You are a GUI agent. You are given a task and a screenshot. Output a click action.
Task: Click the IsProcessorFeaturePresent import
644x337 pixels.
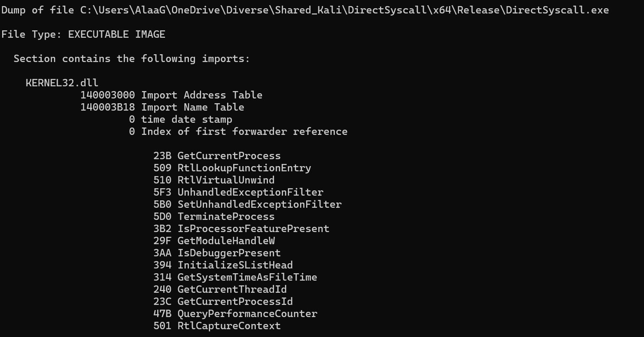[x=253, y=229]
